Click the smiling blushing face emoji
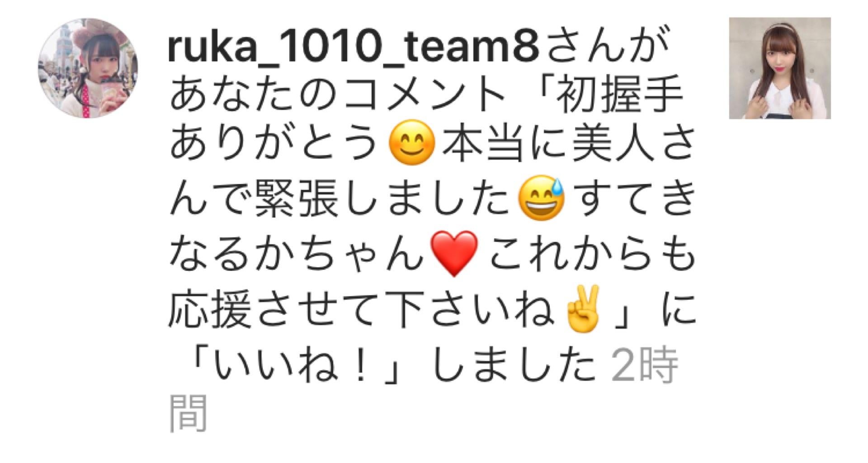 [411, 146]
